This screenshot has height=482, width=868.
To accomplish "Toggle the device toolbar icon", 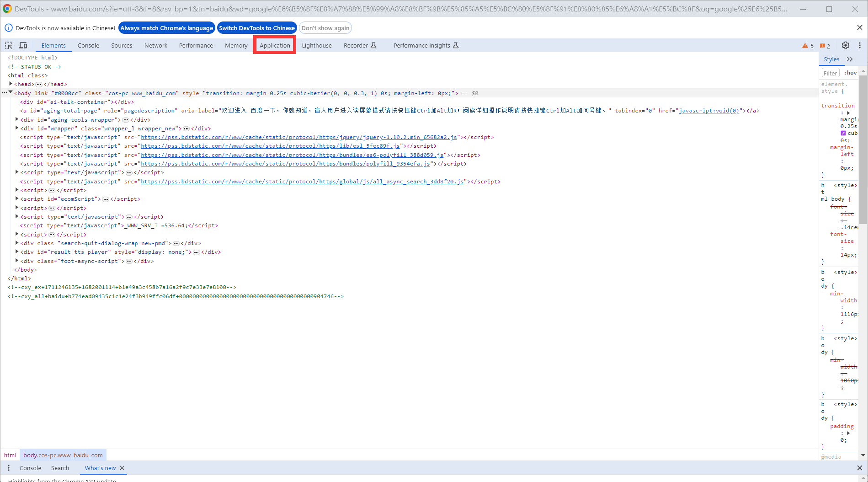I will (23, 45).
